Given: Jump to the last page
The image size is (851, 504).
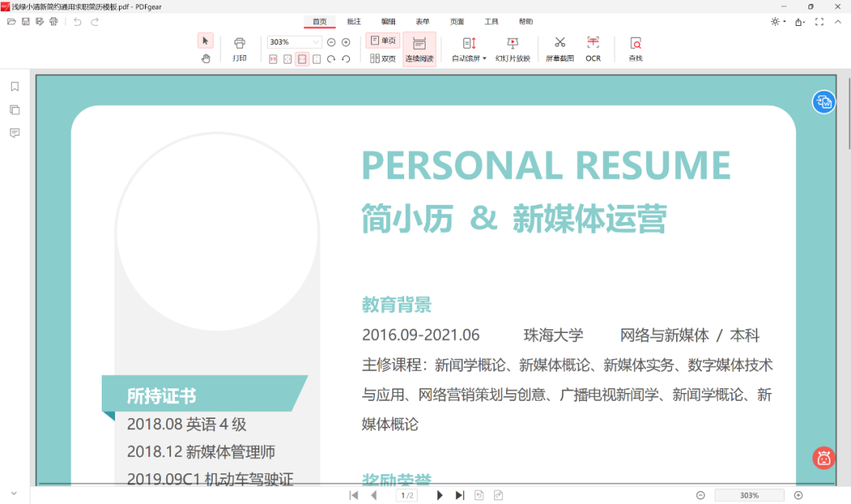Looking at the screenshot, I should pyautogui.click(x=459, y=495).
